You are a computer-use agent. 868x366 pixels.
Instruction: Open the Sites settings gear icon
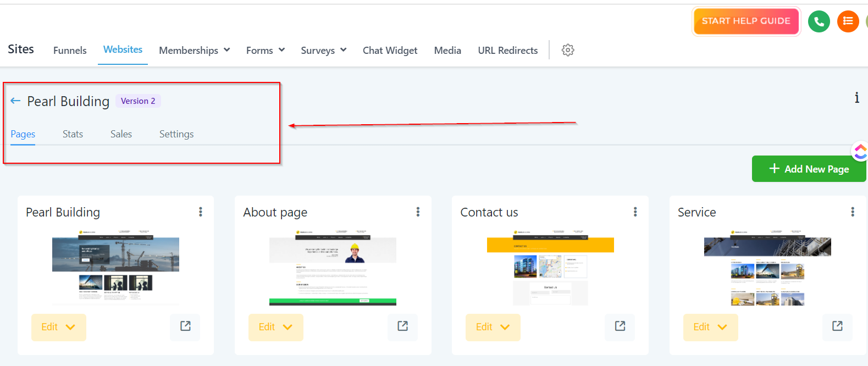point(568,50)
